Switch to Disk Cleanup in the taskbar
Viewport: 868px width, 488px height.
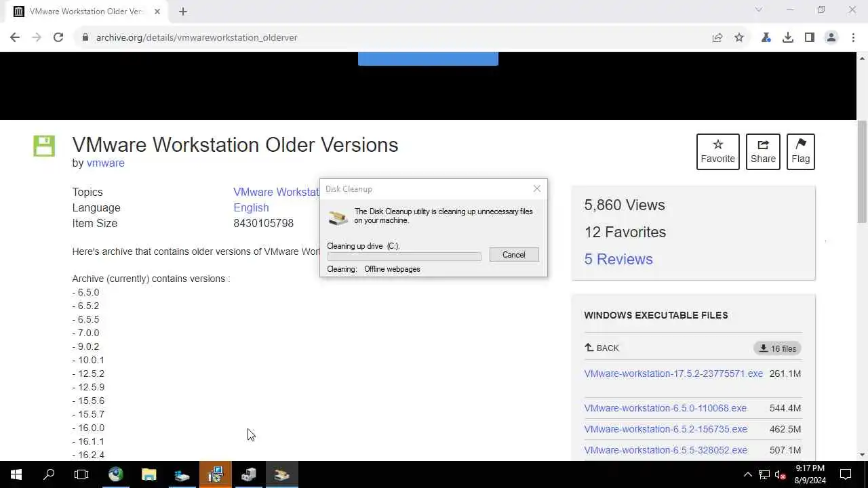click(x=281, y=474)
